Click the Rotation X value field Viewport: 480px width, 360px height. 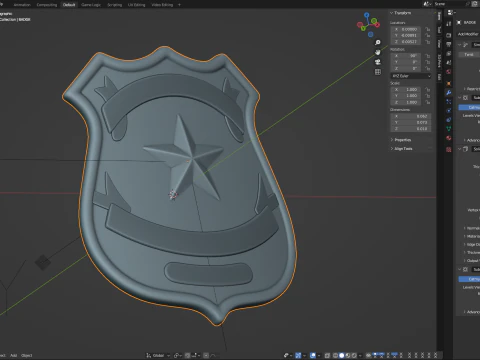click(406, 56)
